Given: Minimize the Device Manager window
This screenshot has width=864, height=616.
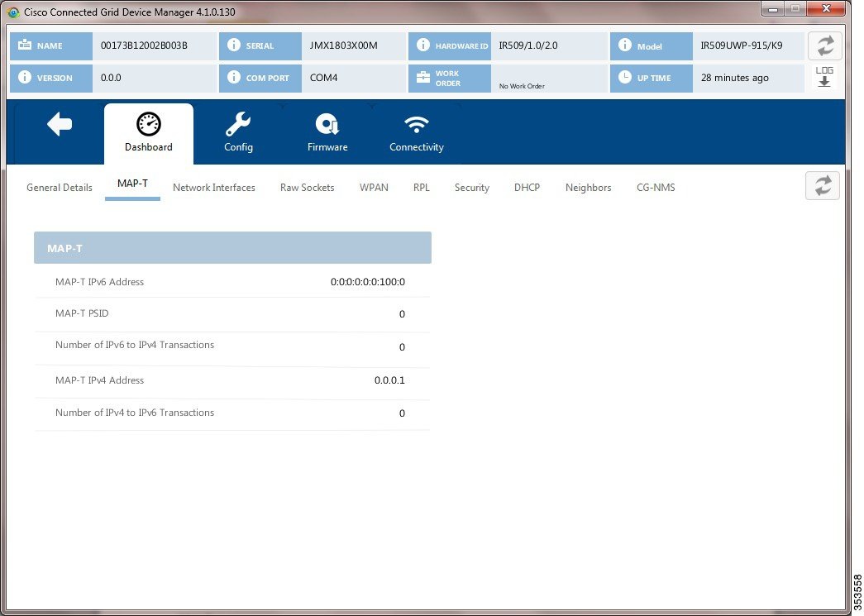Looking at the screenshot, I should pyautogui.click(x=773, y=9).
